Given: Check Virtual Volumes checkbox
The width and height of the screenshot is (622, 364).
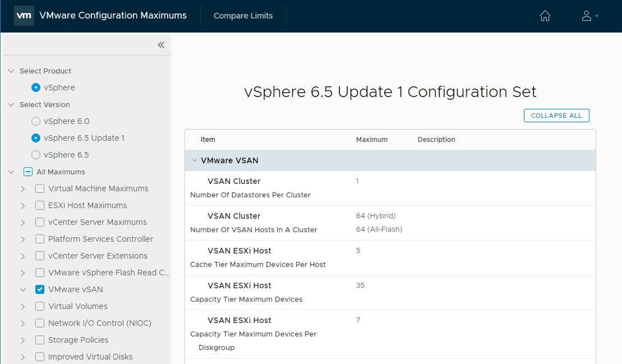Looking at the screenshot, I should [40, 306].
